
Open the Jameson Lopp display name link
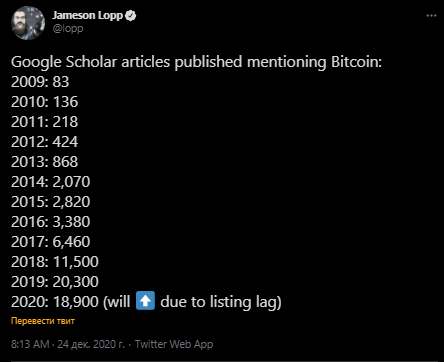pos(87,15)
